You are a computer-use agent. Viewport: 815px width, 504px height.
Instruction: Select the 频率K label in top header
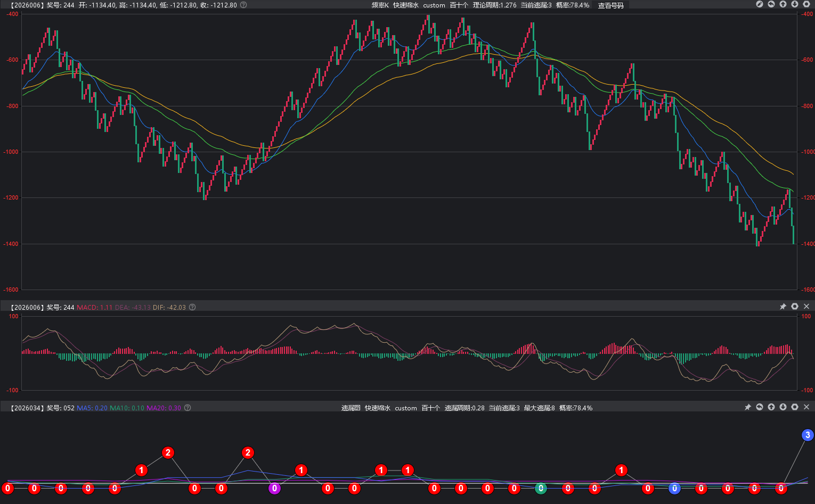pos(380,5)
